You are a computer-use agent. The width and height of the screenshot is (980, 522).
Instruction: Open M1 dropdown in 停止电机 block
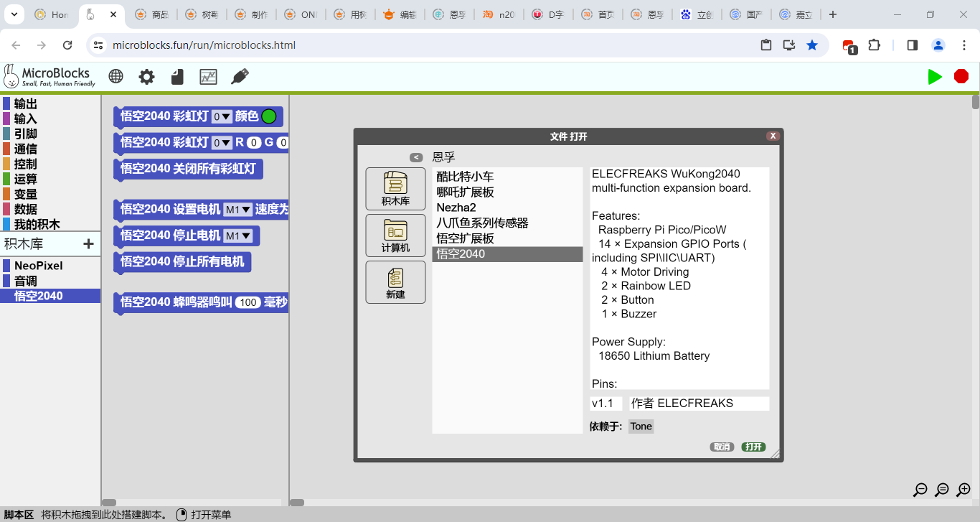tap(238, 236)
